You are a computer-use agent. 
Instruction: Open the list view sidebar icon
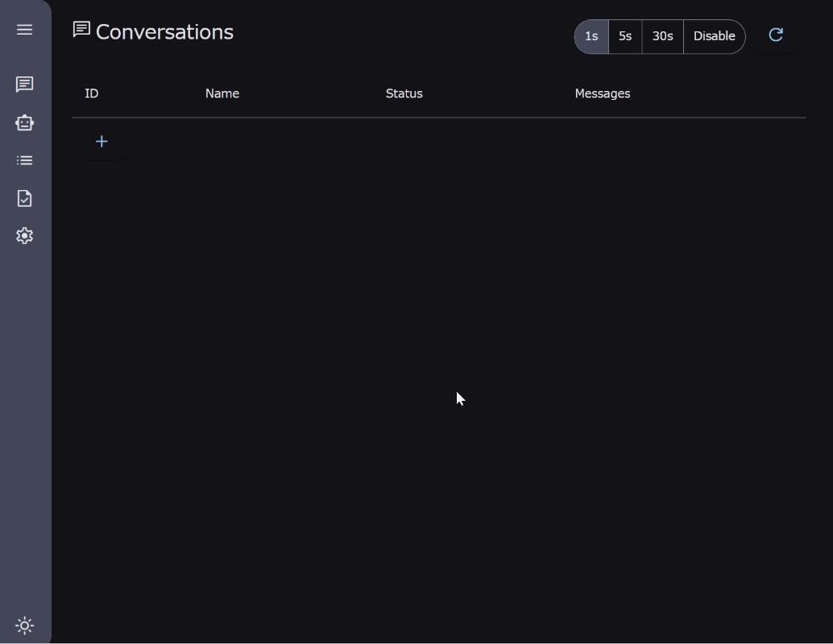click(x=24, y=160)
